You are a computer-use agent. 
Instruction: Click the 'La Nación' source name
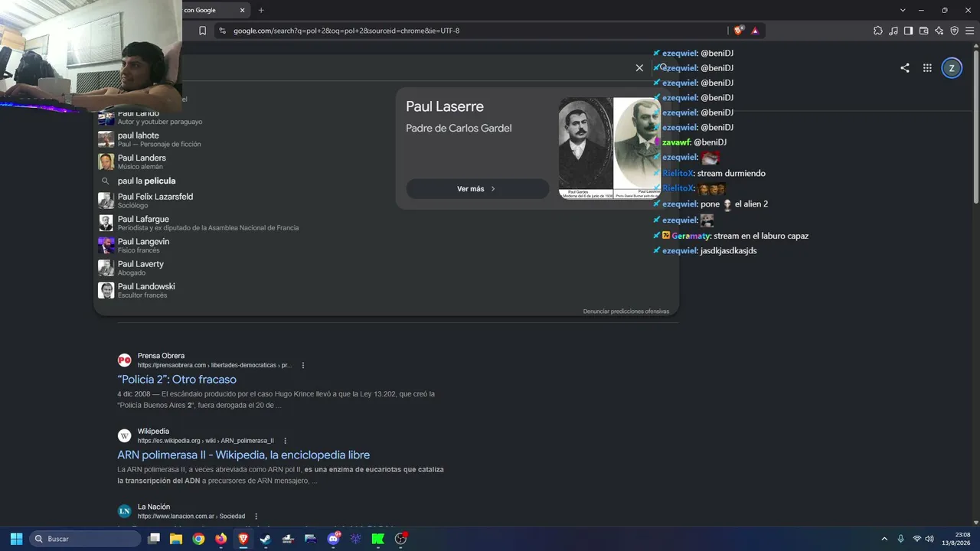coord(154,507)
